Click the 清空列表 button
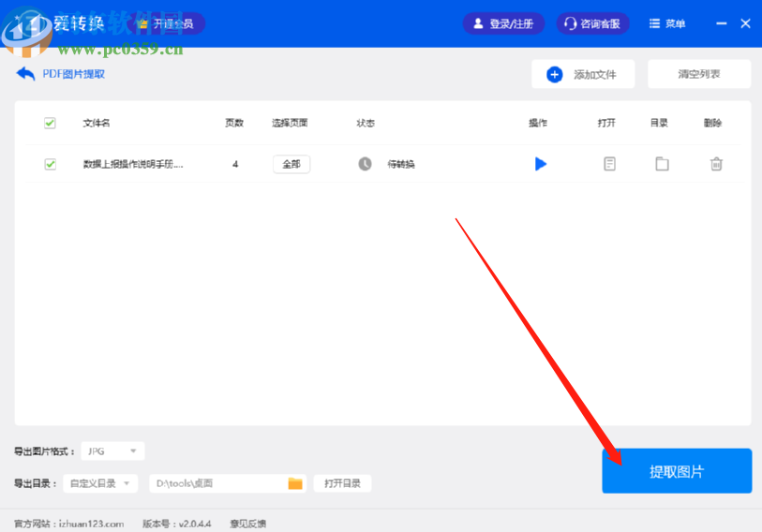 tap(699, 74)
